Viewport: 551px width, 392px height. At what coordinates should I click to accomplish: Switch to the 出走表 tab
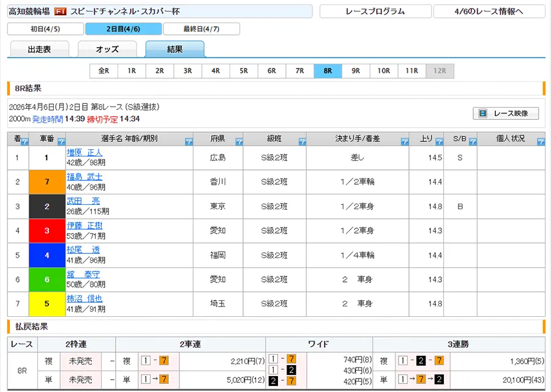click(40, 50)
